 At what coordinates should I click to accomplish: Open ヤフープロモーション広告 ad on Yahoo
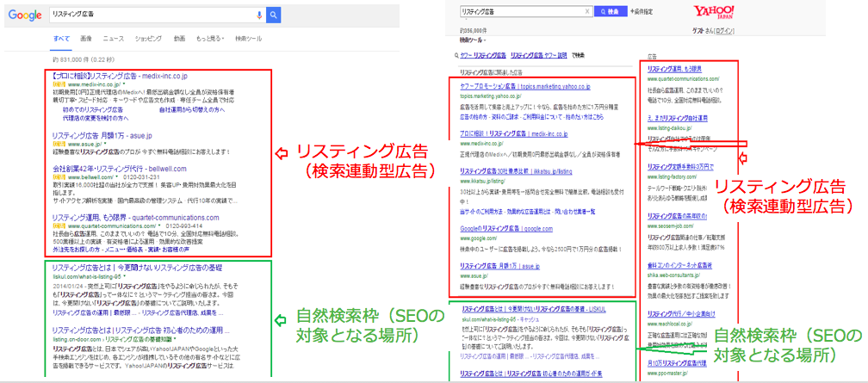(x=524, y=87)
